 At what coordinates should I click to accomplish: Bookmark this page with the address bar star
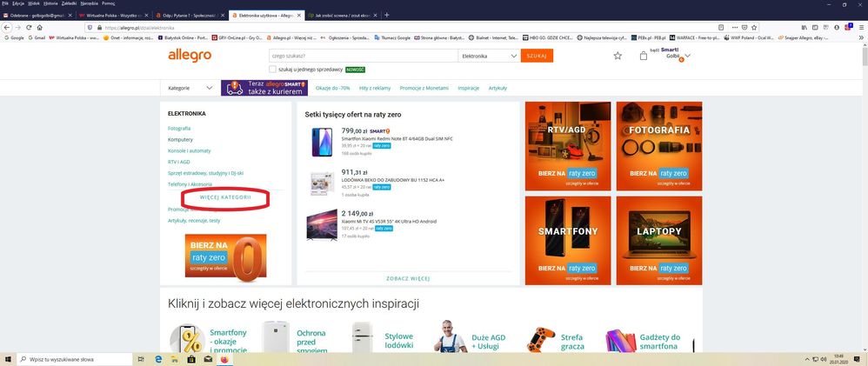coord(755,27)
